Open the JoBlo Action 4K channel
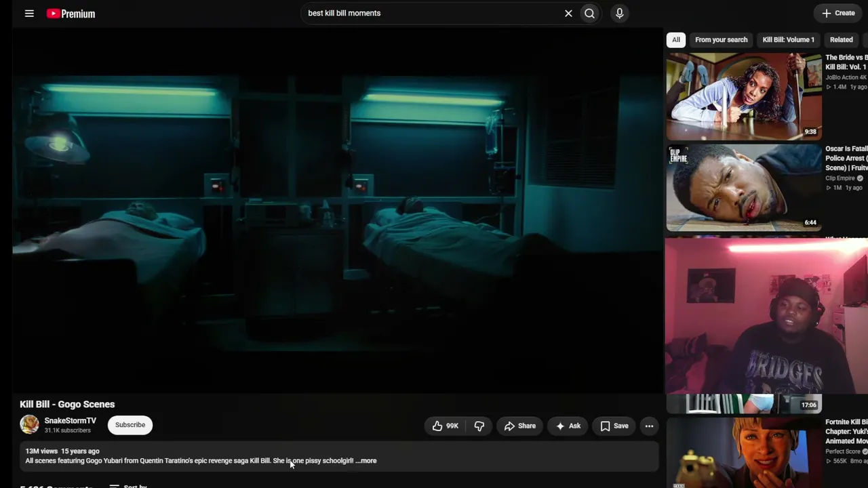Screen dimensions: 868x488 click(x=846, y=77)
